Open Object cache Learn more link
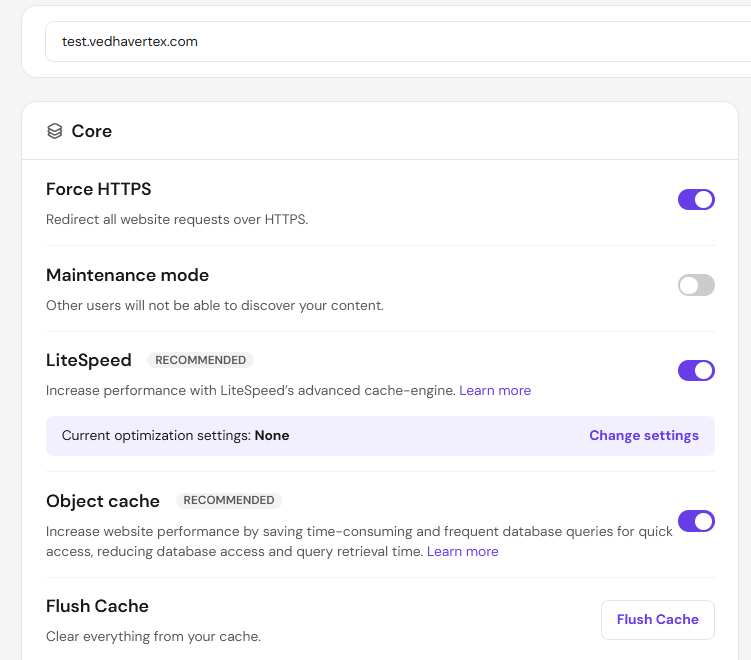The image size is (751, 660). (x=462, y=551)
